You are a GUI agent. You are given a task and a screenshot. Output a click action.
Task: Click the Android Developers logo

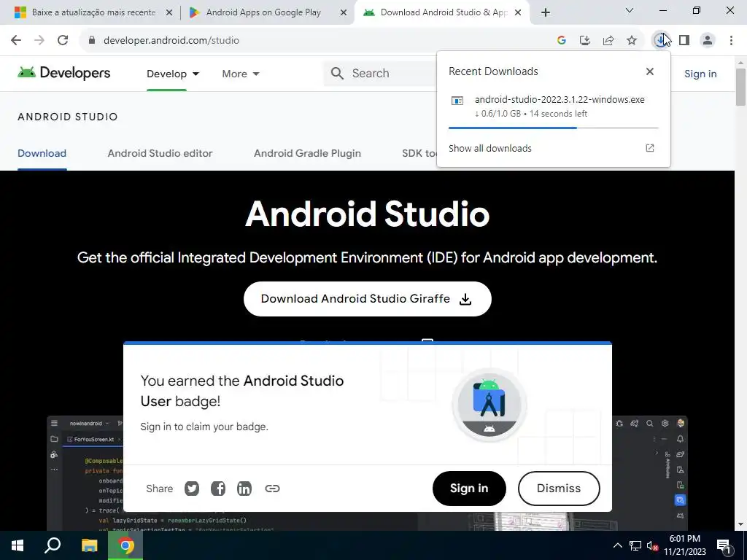[64, 73]
